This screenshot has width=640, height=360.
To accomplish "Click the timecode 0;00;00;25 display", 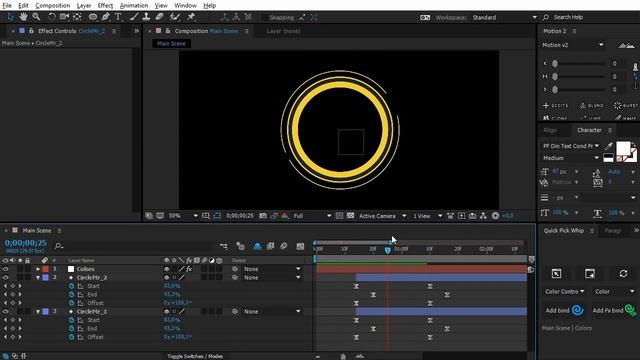I will (26, 243).
